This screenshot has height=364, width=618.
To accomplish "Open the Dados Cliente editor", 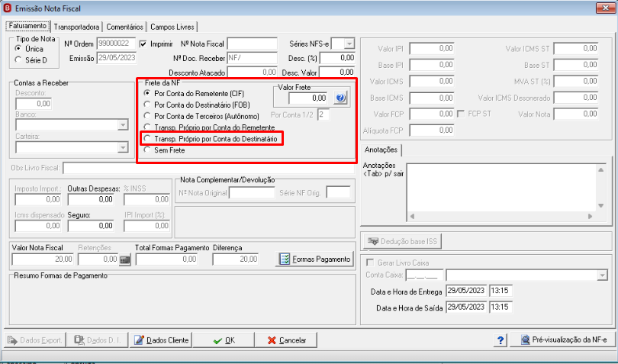I will click(x=161, y=340).
